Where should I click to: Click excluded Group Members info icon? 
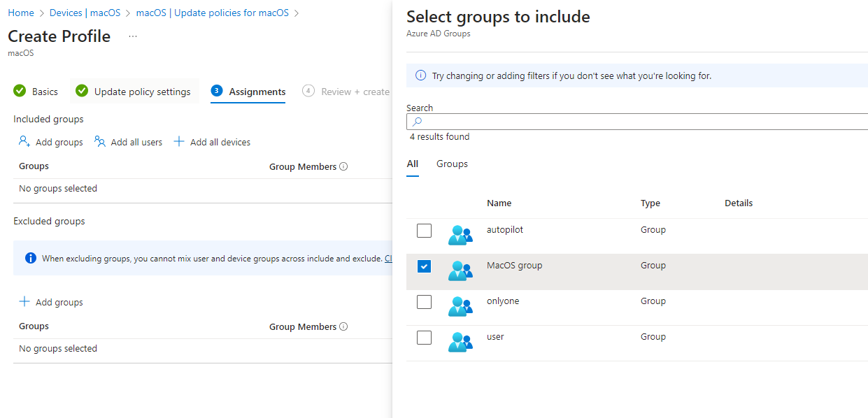coord(343,326)
